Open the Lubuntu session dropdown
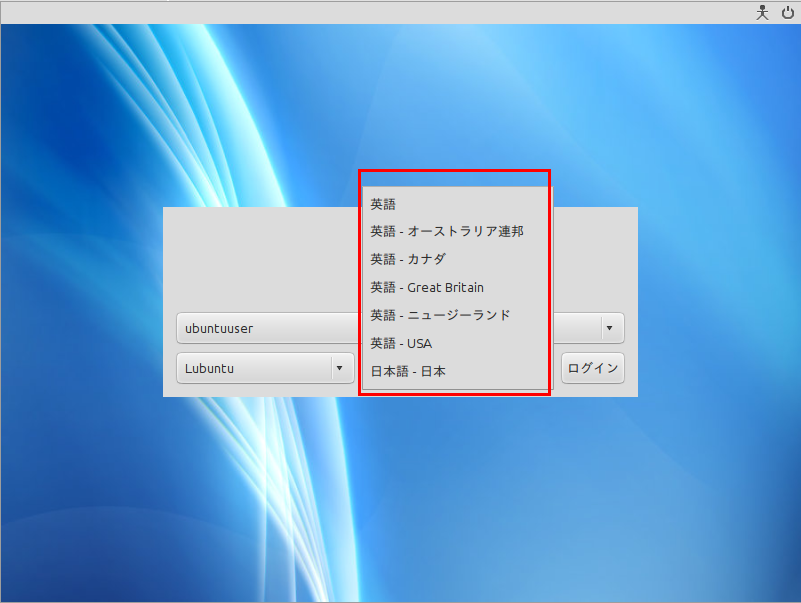This screenshot has width=801, height=603. pyautogui.click(x=265, y=368)
